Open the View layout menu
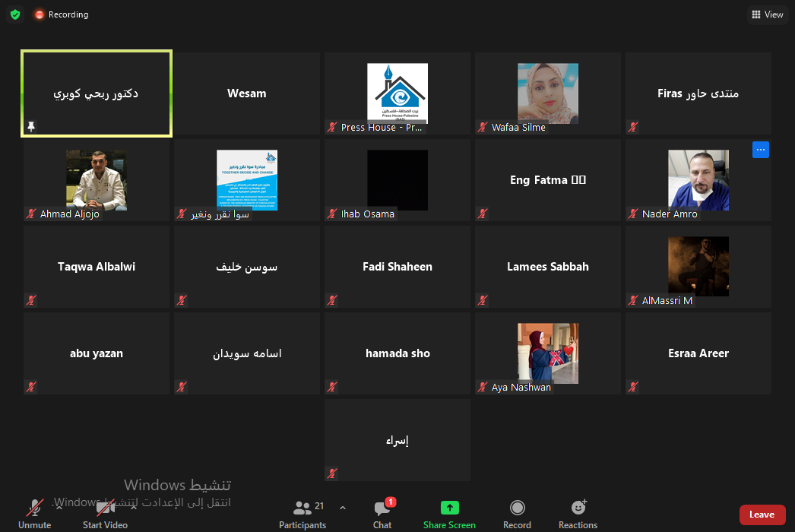 (767, 14)
